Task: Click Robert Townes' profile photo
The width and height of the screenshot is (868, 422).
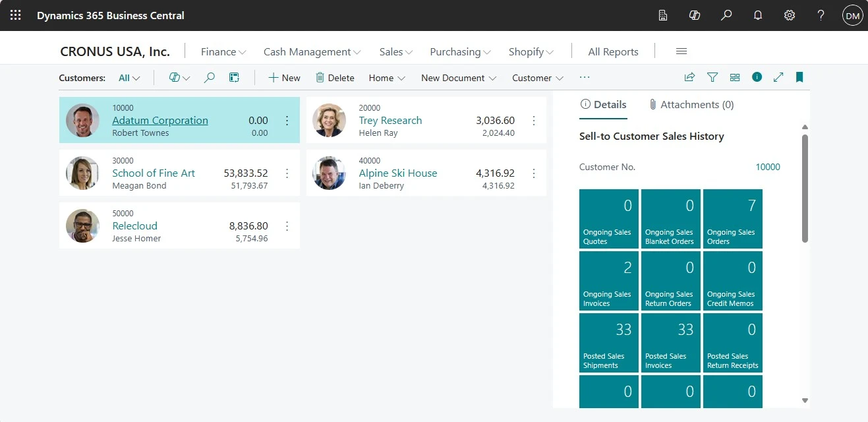Action: 83,121
